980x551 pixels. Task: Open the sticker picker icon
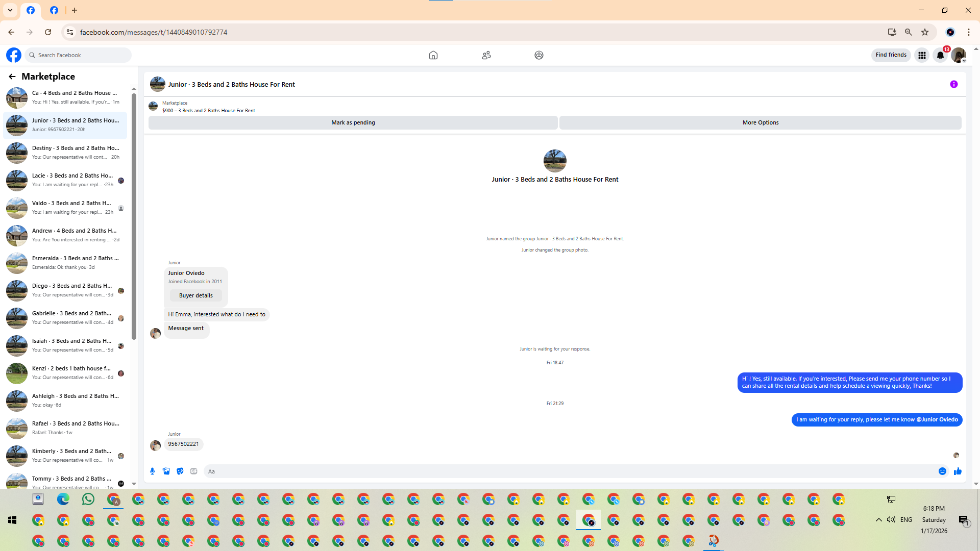(x=180, y=471)
